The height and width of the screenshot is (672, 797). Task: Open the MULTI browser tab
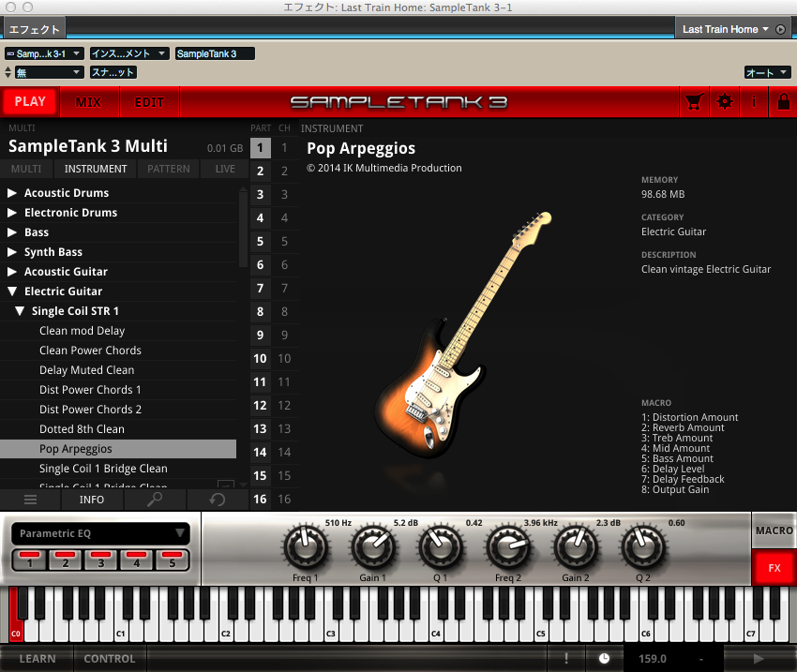pos(26,169)
